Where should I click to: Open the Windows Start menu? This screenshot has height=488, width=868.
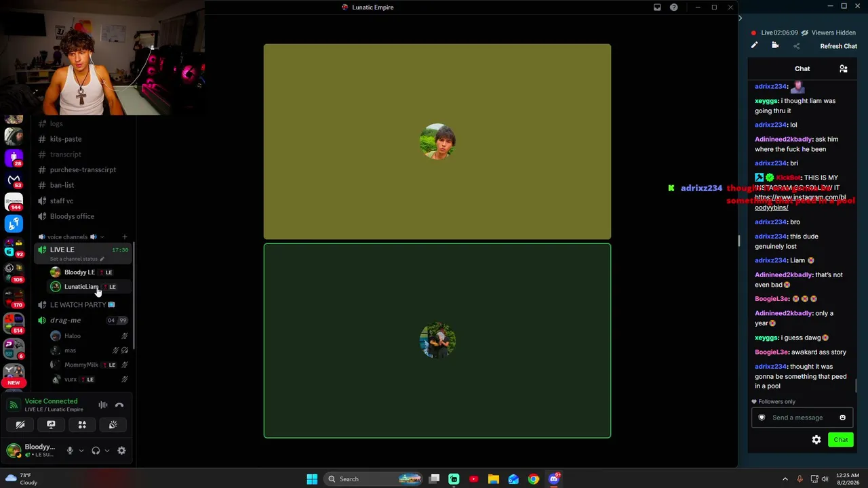(312, 479)
